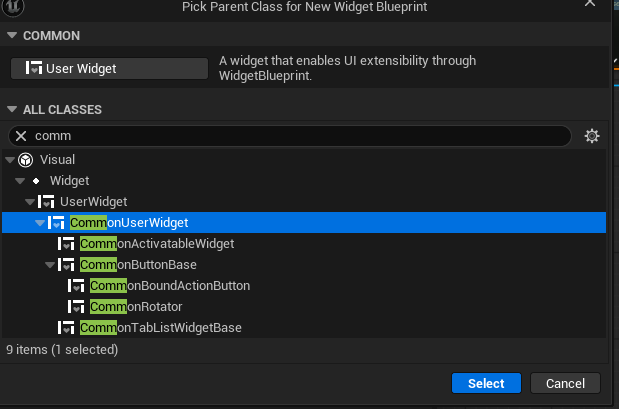The image size is (619, 409).
Task: Collapse the Visual tree node
Action: (10, 160)
